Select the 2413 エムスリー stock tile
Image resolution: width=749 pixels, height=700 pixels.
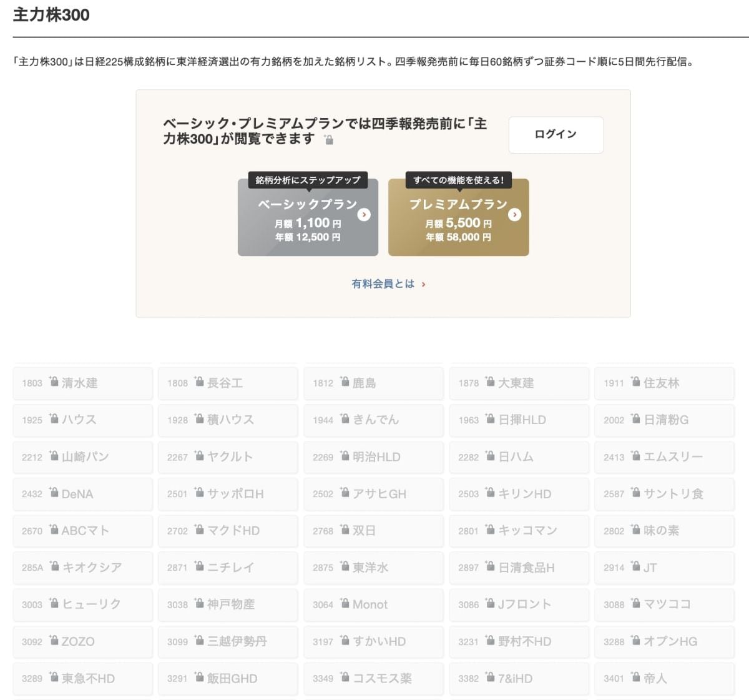(x=665, y=456)
